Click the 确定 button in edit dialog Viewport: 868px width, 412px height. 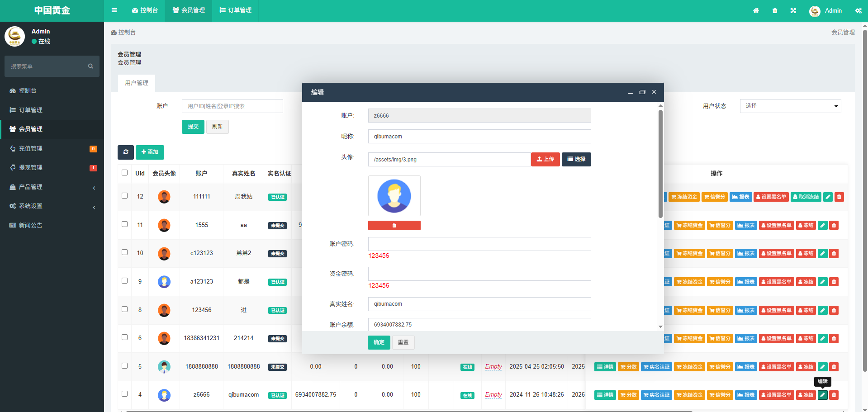[379, 342]
